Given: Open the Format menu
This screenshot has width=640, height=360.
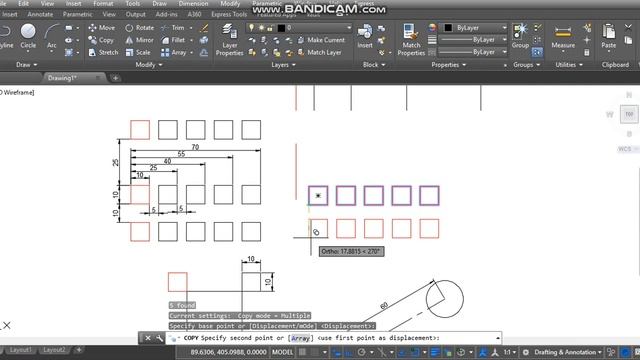Looking at the screenshot, I should pos(103,3).
